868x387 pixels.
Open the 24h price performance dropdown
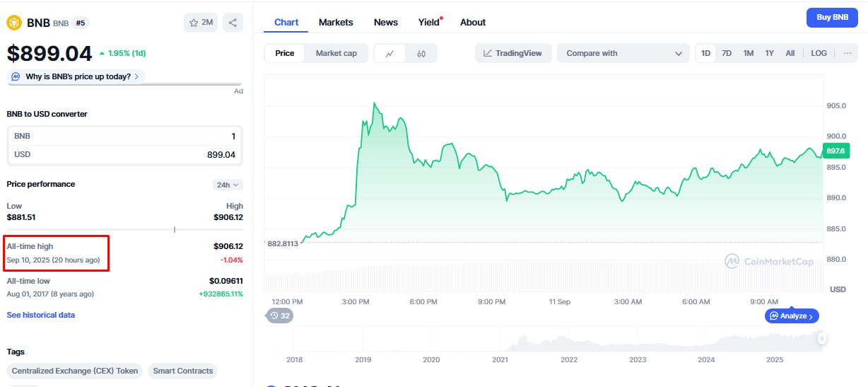(228, 185)
